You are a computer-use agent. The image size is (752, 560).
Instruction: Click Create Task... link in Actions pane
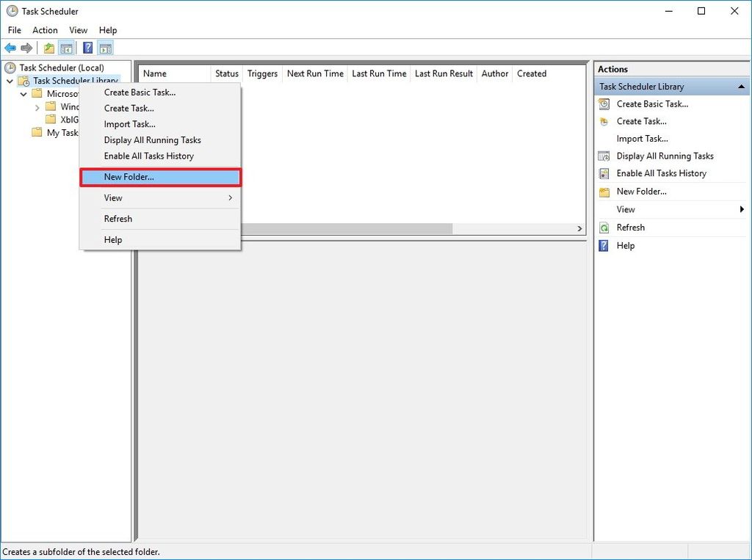(642, 121)
